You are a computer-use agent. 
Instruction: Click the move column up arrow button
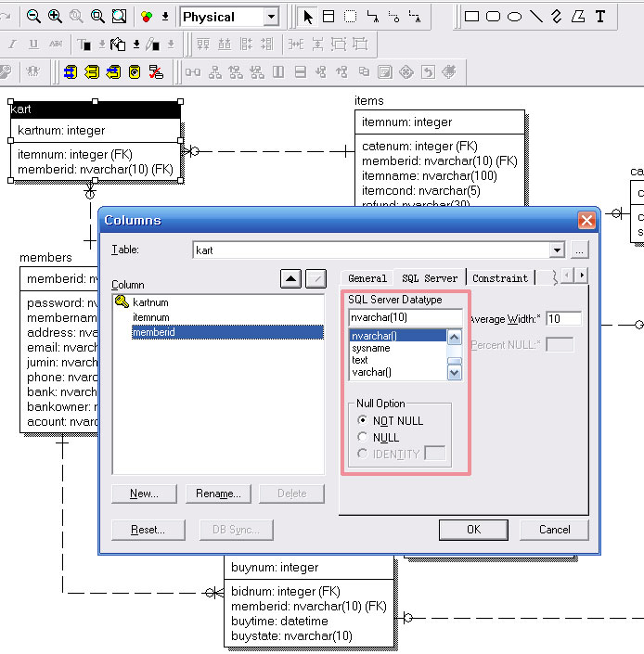coord(290,278)
